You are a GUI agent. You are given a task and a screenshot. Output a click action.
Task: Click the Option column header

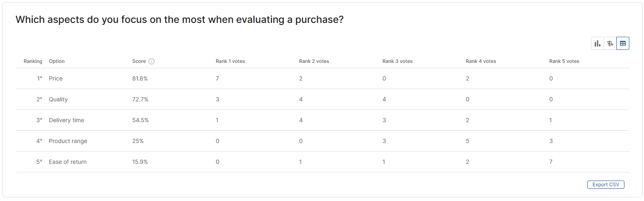click(57, 61)
